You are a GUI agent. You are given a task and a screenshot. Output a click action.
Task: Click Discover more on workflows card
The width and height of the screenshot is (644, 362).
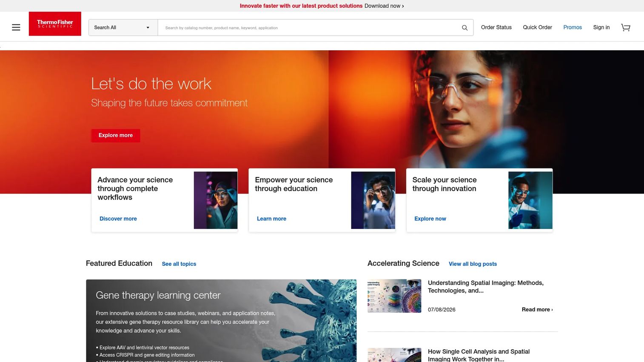[x=118, y=219]
